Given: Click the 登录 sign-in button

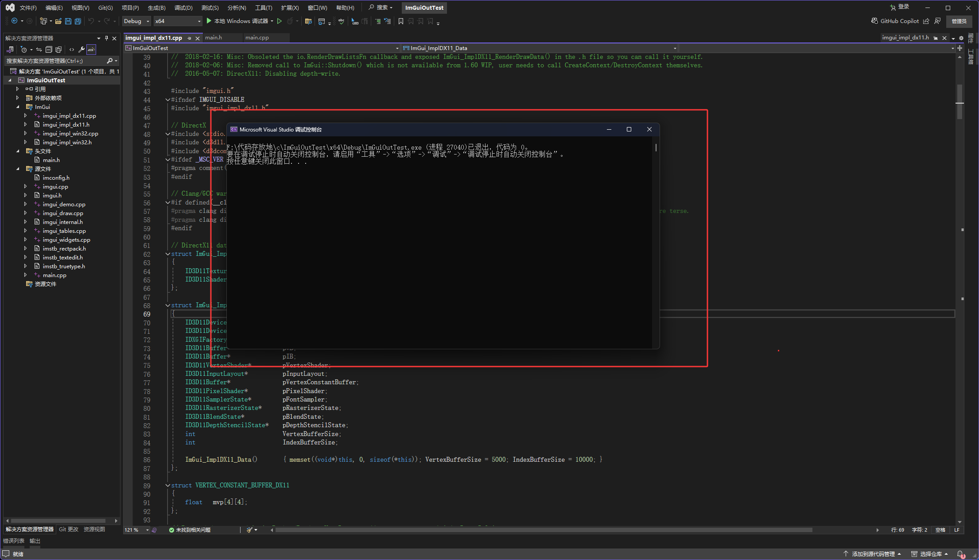Looking at the screenshot, I should pos(900,7).
